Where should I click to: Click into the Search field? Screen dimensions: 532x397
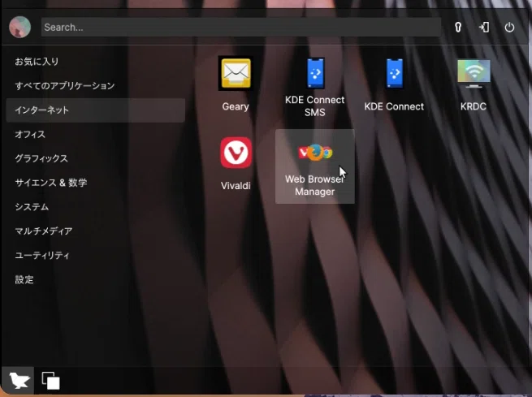241,27
